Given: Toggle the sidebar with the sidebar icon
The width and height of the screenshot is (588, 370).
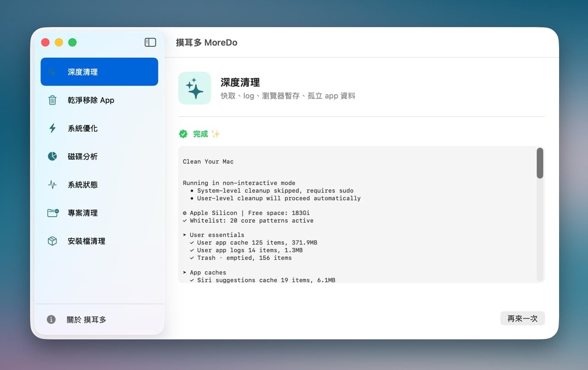Looking at the screenshot, I should pyautogui.click(x=150, y=42).
